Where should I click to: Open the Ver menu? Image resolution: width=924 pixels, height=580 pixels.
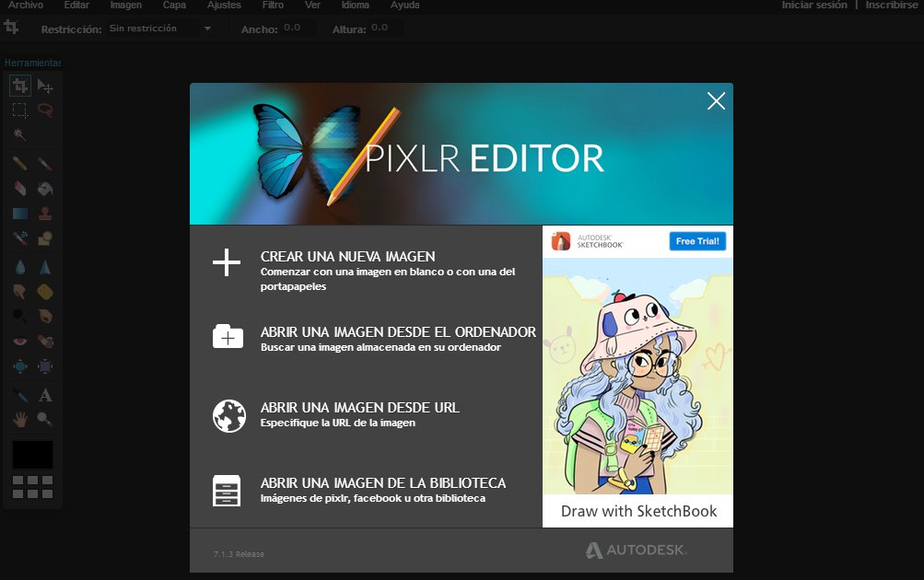[x=312, y=5]
